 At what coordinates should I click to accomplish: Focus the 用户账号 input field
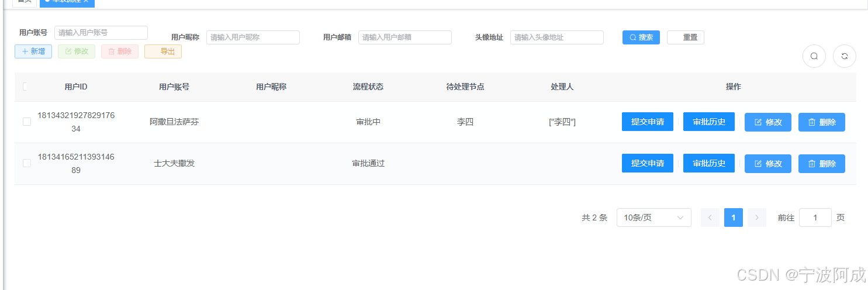101,33
